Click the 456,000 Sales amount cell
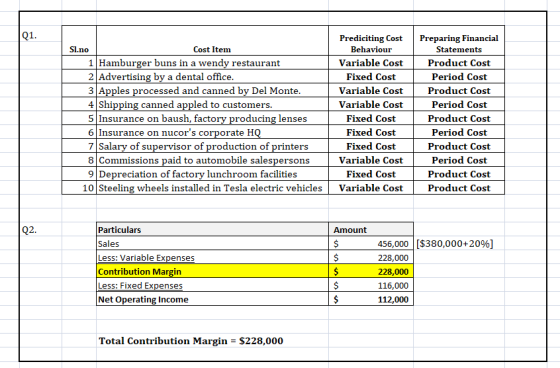 pyautogui.click(x=371, y=244)
